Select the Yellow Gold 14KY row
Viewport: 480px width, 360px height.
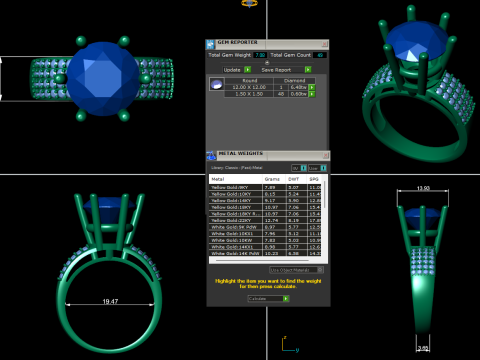[265, 200]
